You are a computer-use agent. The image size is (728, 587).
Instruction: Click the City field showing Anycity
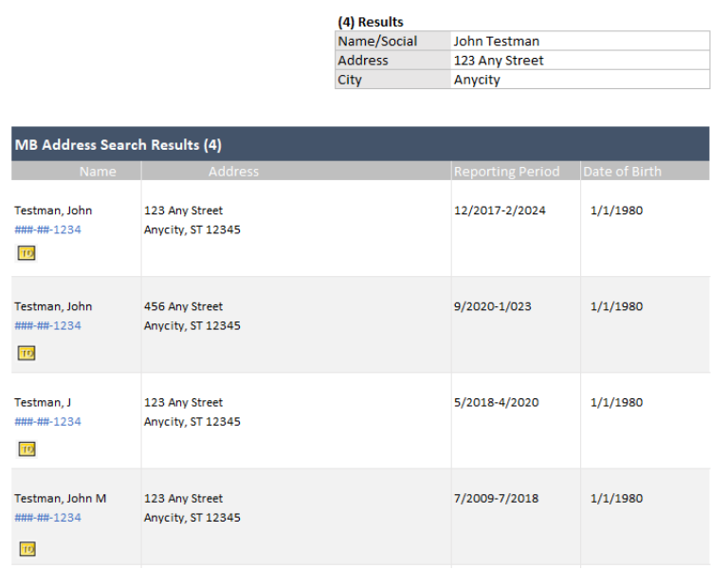coord(580,80)
